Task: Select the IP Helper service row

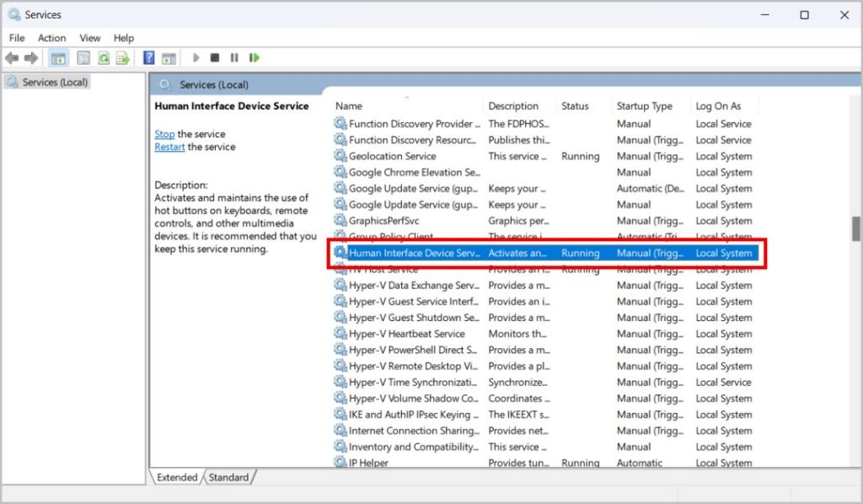Action: (x=545, y=463)
